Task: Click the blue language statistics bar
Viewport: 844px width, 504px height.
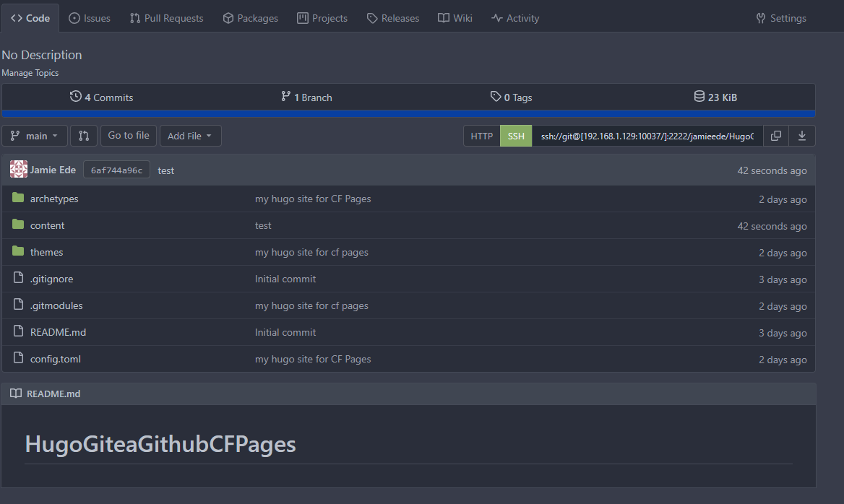Action: [408, 113]
